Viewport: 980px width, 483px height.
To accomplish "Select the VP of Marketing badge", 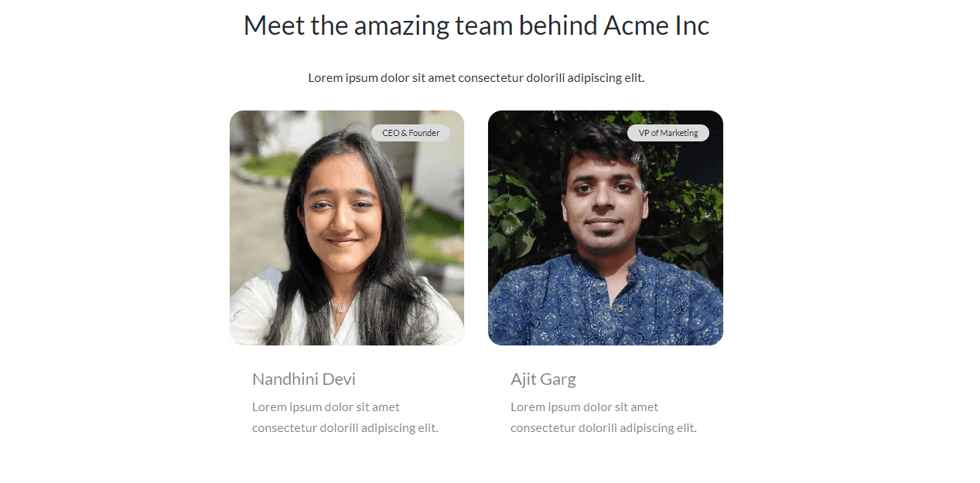I will (x=668, y=133).
